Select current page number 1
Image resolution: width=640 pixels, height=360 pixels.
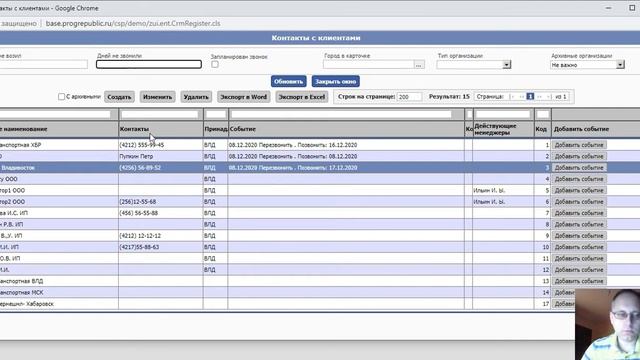pyautogui.click(x=530, y=97)
